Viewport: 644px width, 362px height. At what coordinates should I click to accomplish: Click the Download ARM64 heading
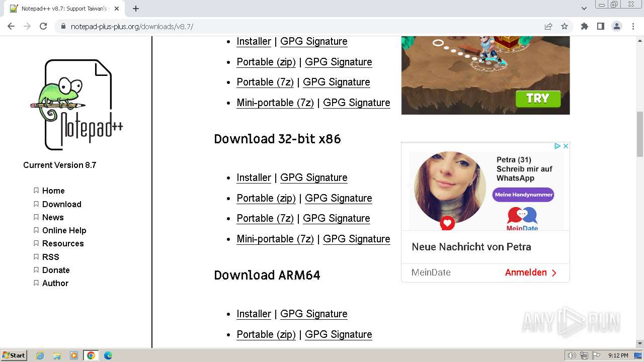[267, 275]
